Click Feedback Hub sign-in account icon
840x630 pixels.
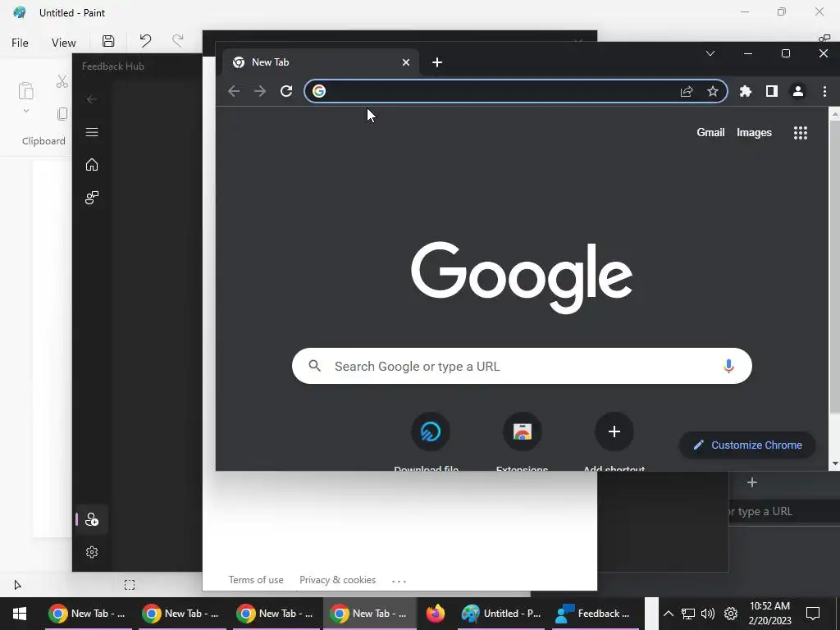(92, 519)
